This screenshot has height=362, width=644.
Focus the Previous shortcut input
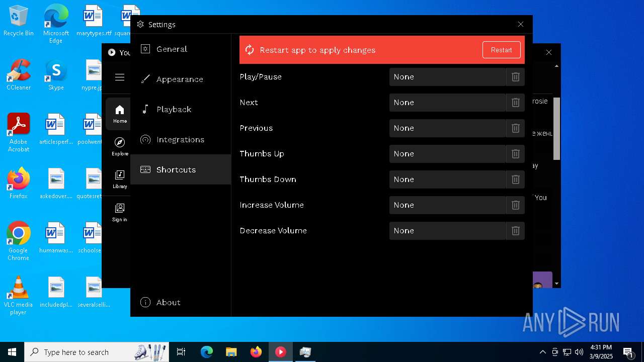pyautogui.click(x=447, y=128)
